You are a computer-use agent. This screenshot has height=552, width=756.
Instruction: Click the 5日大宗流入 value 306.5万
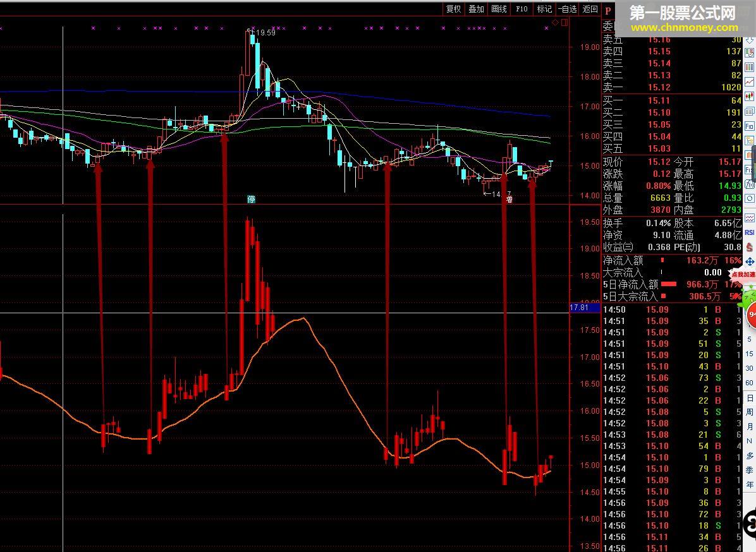[705, 296]
